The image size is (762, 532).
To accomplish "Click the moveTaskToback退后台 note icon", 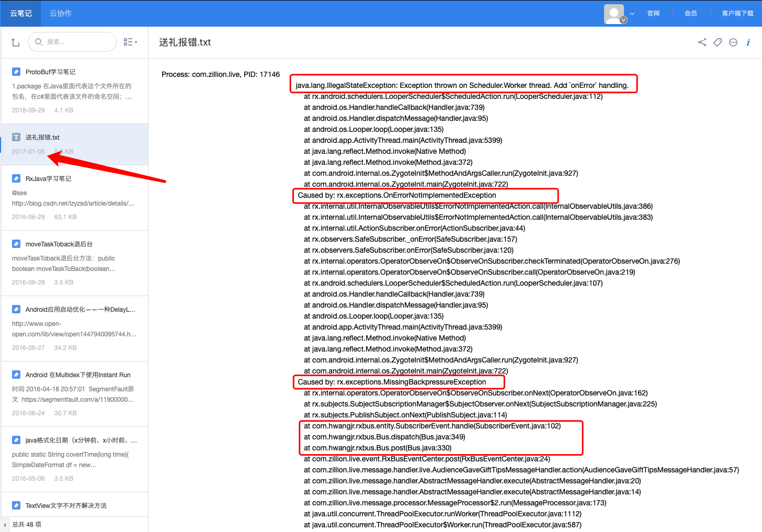I will [16, 244].
